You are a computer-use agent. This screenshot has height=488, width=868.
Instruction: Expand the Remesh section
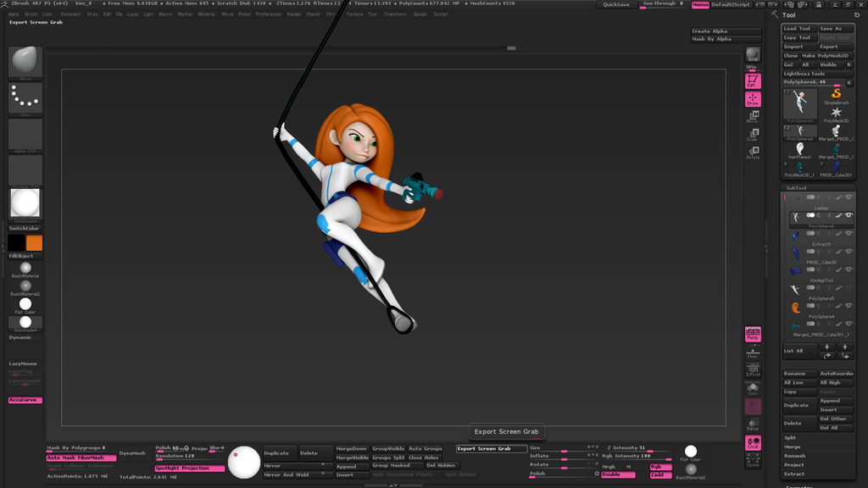click(x=794, y=456)
